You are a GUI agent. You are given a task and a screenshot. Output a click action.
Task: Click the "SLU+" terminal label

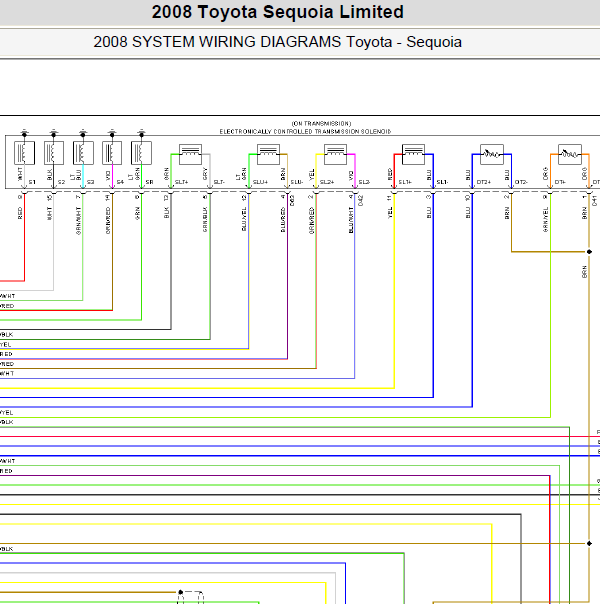point(260,182)
